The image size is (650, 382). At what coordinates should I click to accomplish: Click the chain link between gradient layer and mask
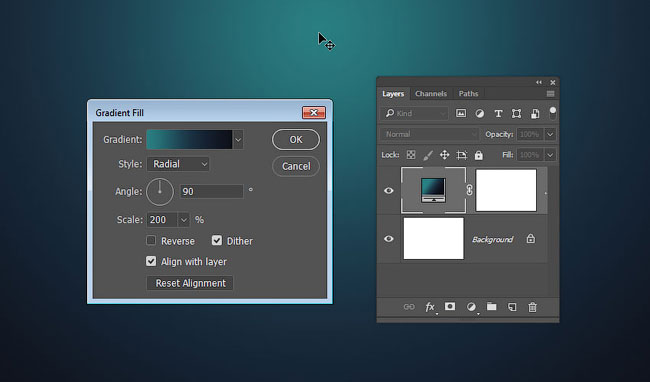(469, 190)
